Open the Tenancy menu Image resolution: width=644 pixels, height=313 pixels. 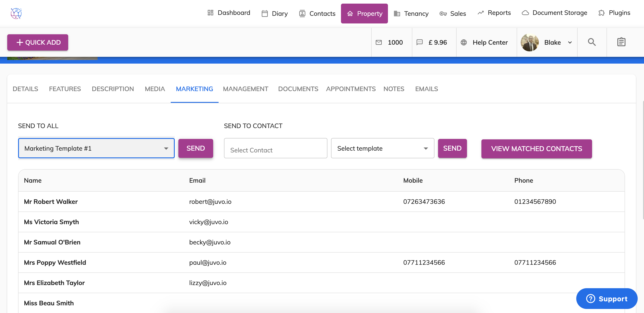[411, 14]
